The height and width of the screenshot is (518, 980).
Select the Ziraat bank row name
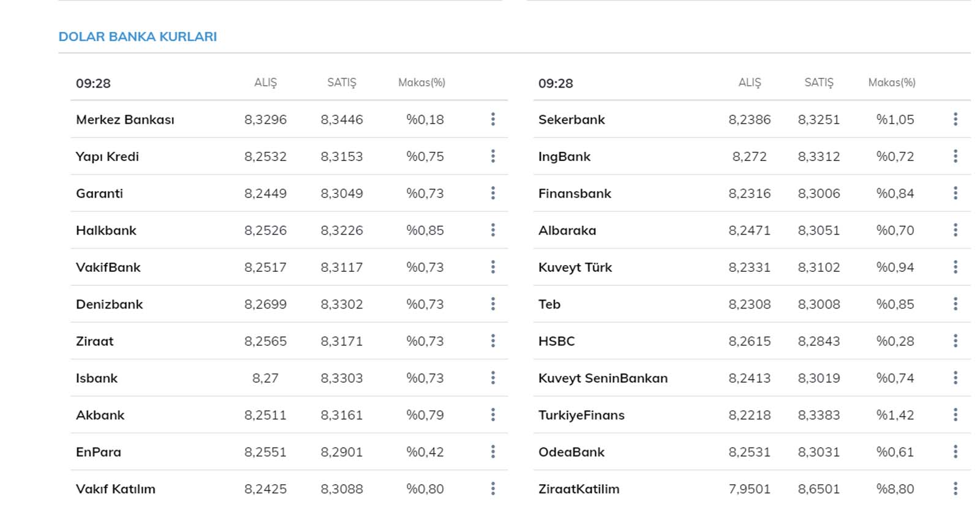[95, 341]
